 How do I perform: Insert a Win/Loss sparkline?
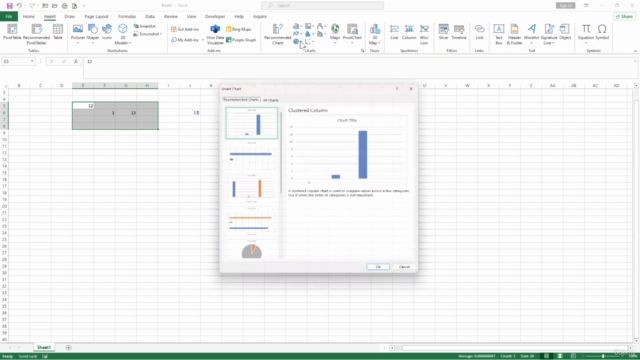424,34
